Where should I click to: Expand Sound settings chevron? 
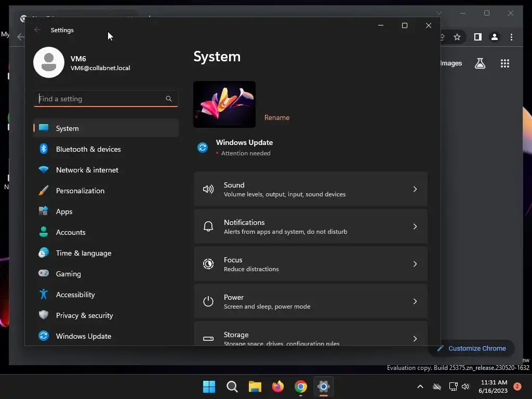point(415,189)
